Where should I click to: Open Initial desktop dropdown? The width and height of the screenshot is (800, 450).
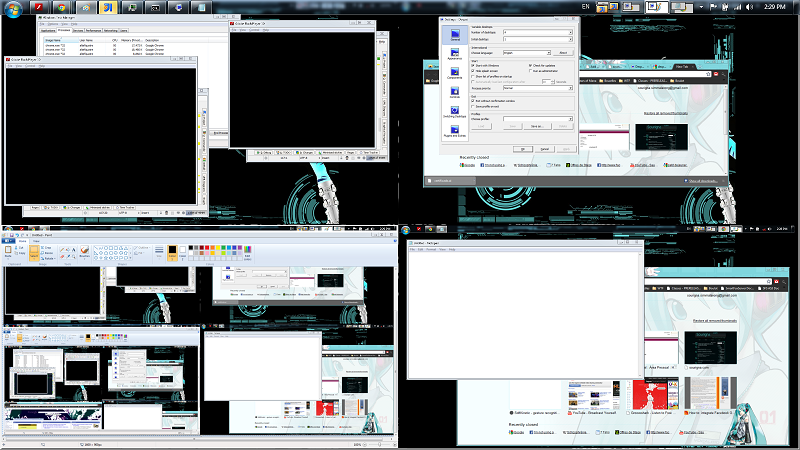tap(538, 39)
